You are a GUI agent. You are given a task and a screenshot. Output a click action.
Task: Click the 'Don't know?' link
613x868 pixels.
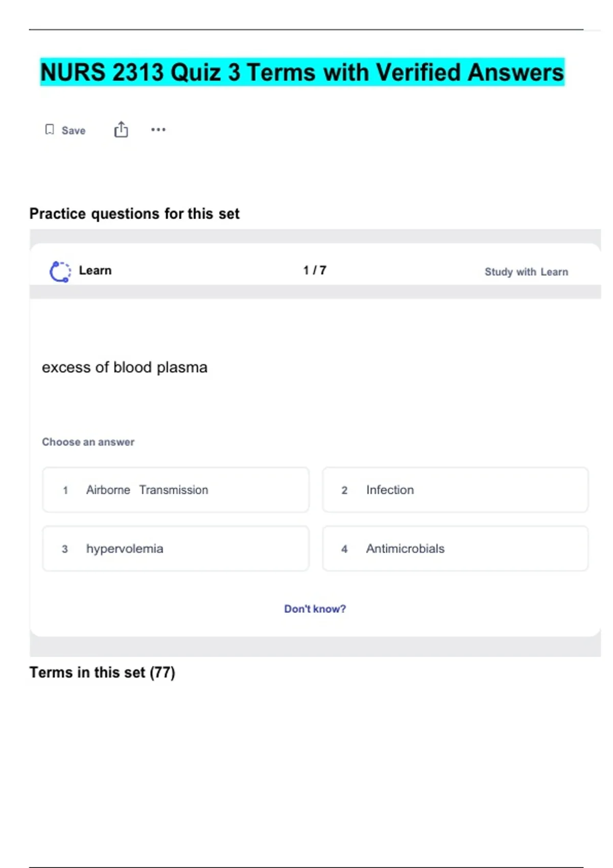tap(315, 609)
